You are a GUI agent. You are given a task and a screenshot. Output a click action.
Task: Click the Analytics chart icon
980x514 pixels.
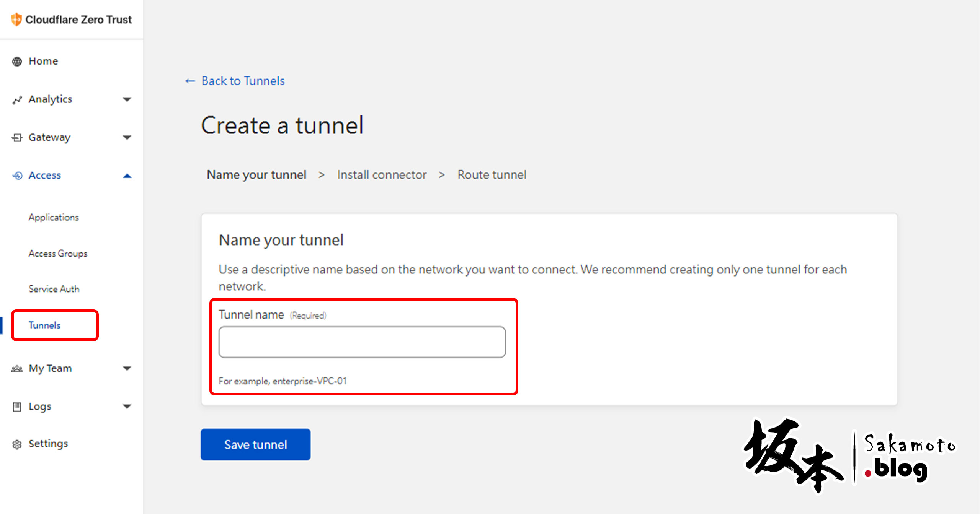point(17,100)
